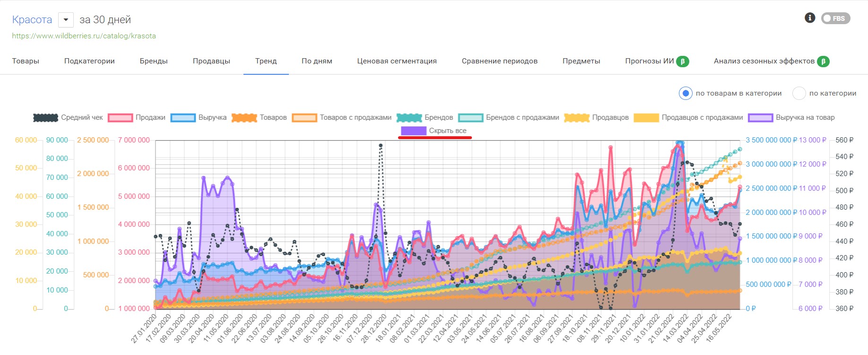Toggle Средний чек legend swatch
The height and width of the screenshot is (355, 868).
point(45,118)
